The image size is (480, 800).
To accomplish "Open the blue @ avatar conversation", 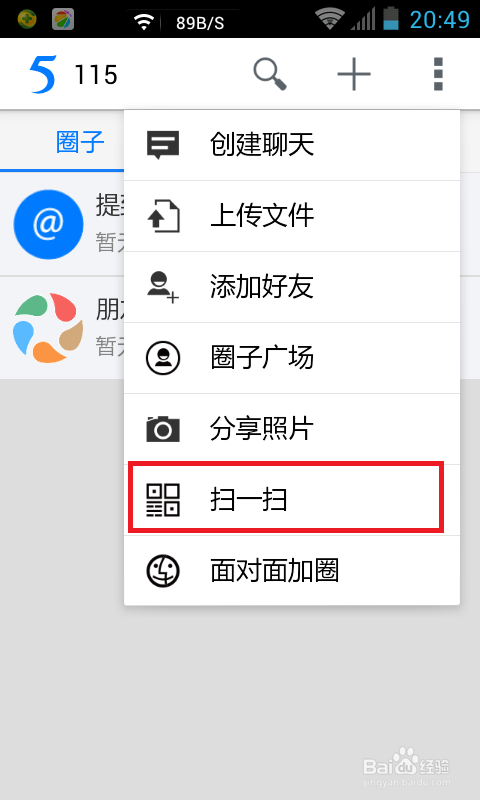I will tap(48, 224).
